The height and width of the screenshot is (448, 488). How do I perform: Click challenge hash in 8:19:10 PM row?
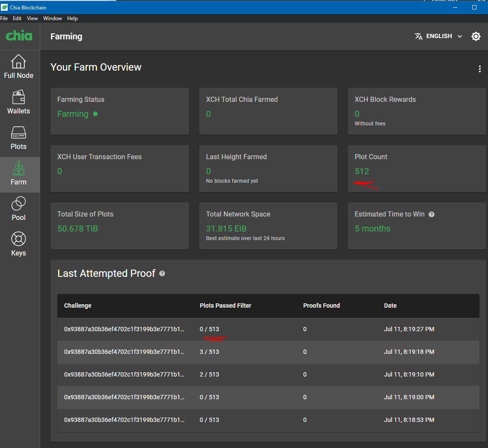pos(124,374)
